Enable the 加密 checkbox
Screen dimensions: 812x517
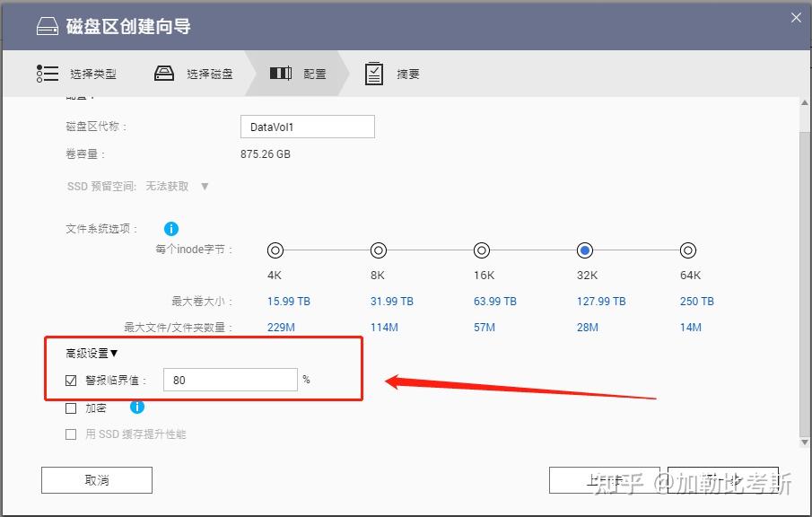click(70, 407)
